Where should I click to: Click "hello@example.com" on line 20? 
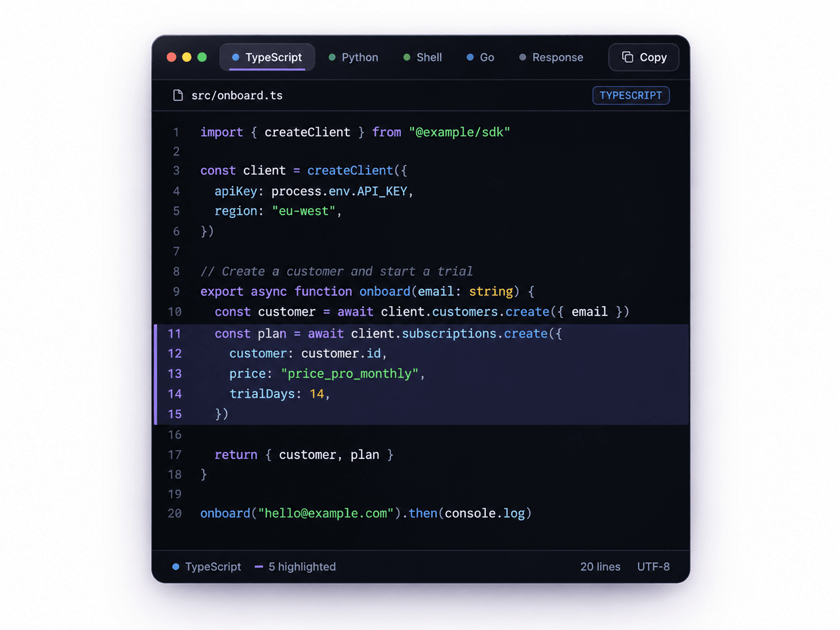[325, 513]
